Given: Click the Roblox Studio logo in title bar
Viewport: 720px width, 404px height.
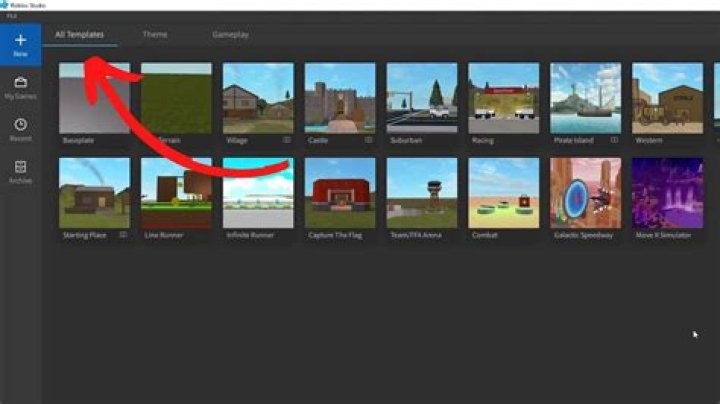Looking at the screenshot, I should [x=5, y=5].
